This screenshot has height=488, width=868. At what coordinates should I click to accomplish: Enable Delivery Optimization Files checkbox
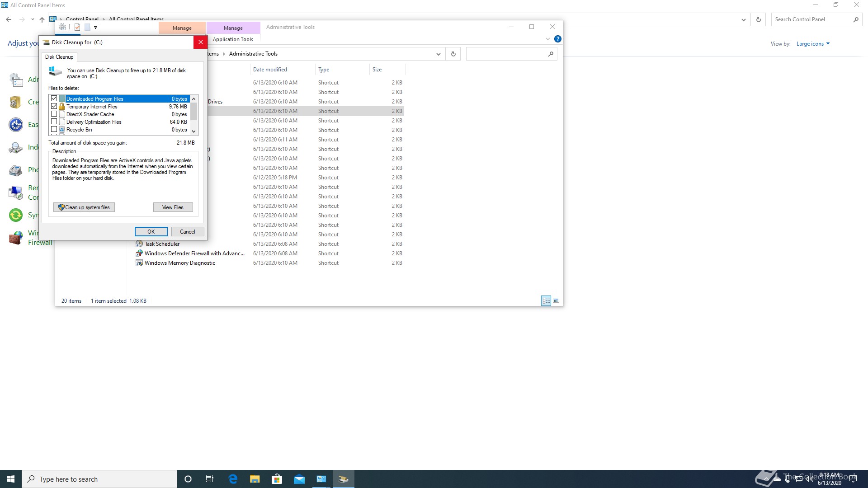(x=54, y=122)
